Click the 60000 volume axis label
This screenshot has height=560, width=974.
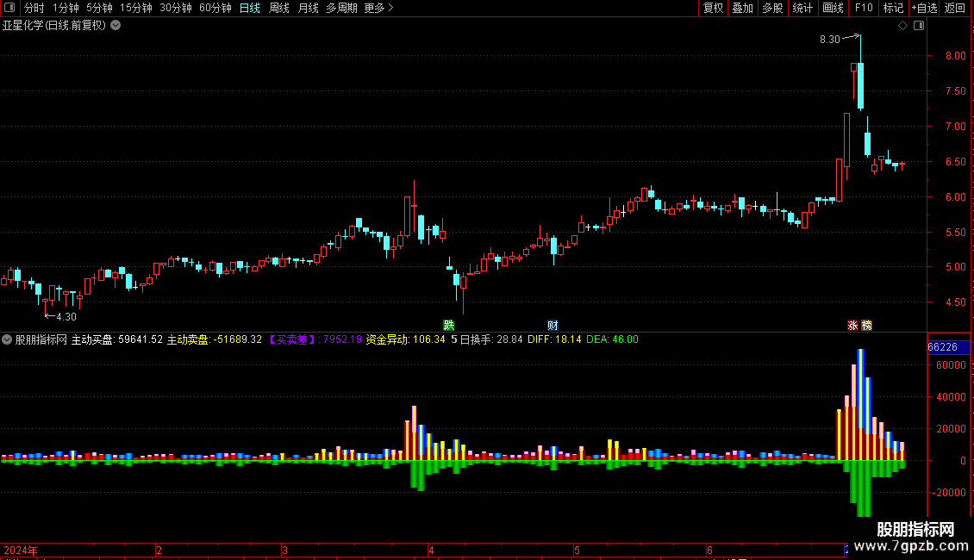point(951,365)
